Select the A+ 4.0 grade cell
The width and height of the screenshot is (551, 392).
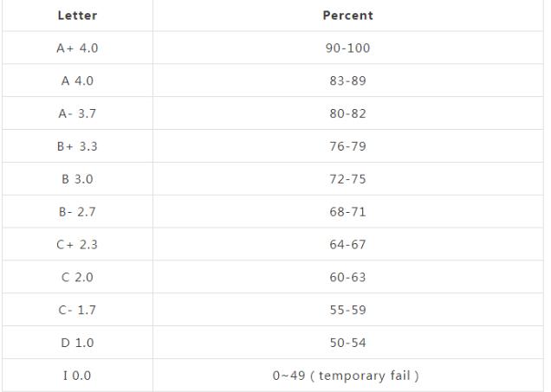click(x=77, y=48)
